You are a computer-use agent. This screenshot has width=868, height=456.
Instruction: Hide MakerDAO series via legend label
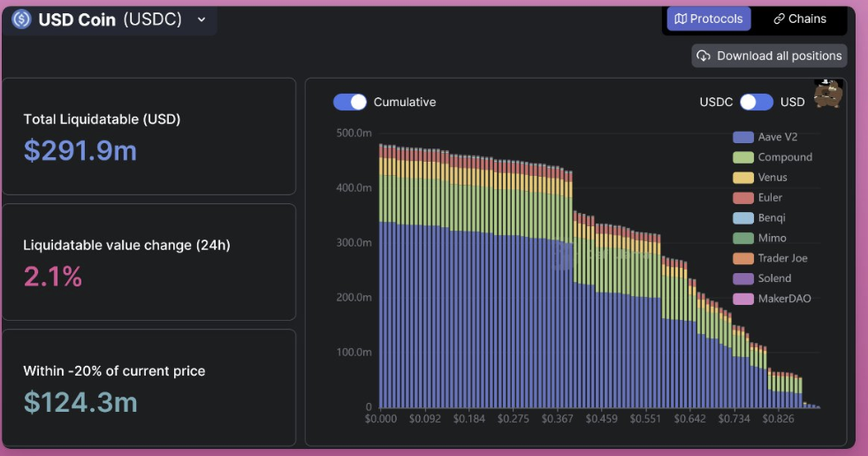point(784,299)
